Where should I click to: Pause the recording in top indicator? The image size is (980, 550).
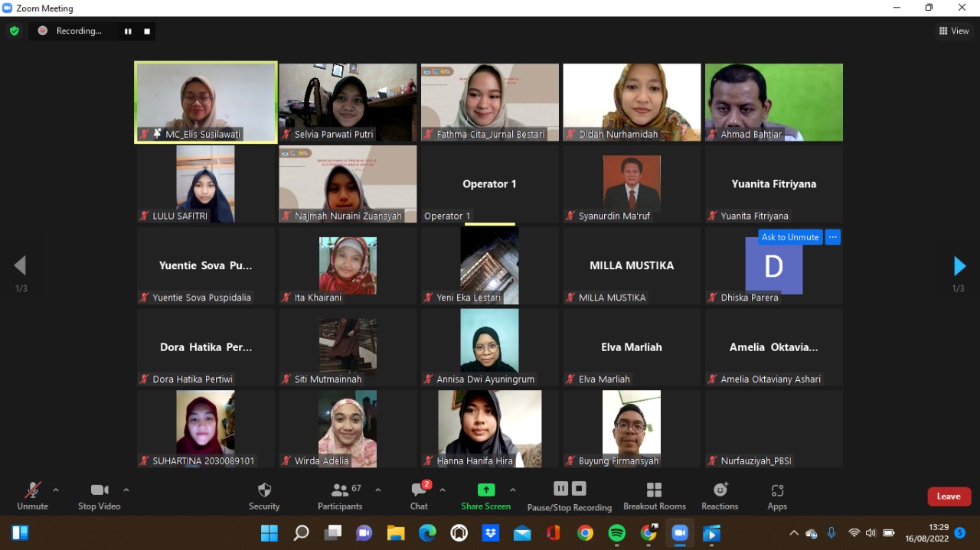click(128, 31)
